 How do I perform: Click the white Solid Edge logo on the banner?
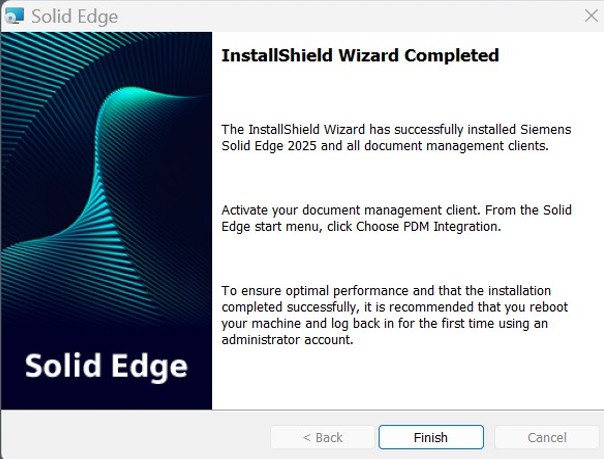[106, 366]
